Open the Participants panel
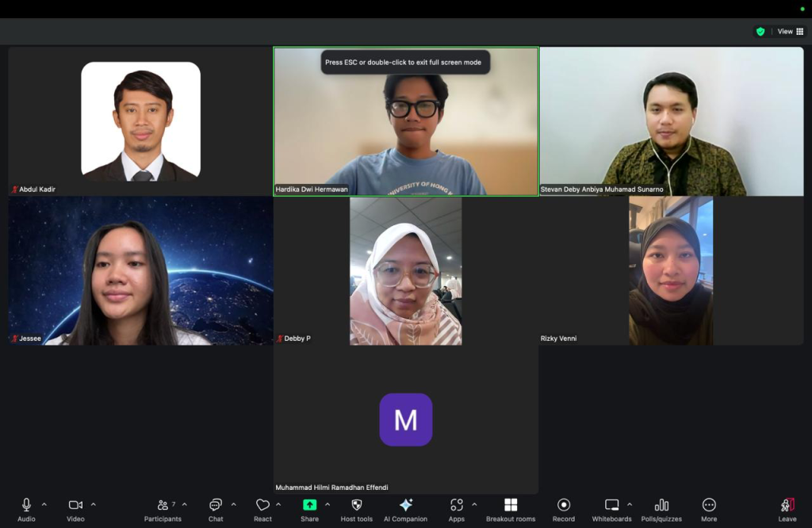 163,509
